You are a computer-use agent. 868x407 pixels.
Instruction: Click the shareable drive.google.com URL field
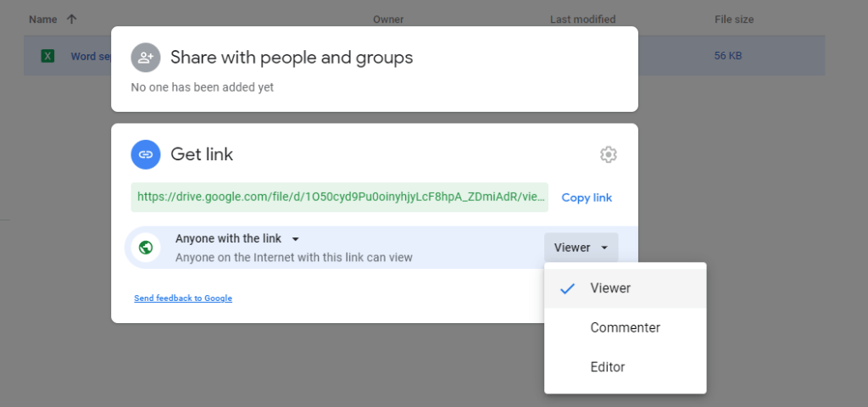[x=339, y=197]
